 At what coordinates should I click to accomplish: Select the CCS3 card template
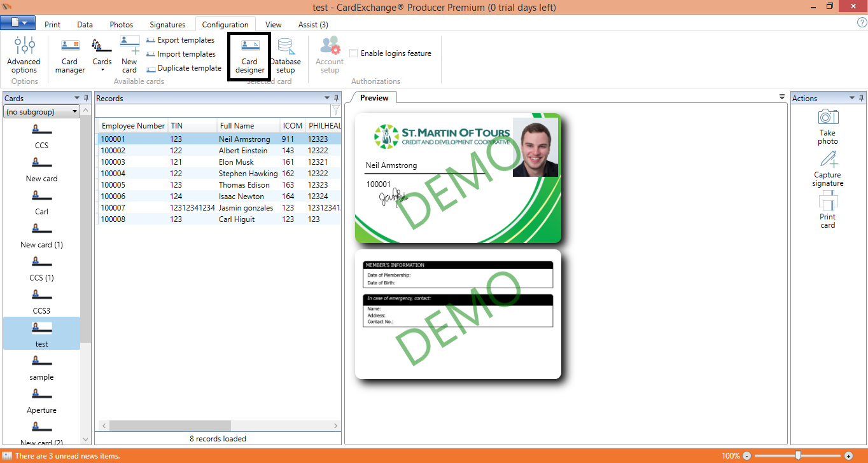pos(41,301)
